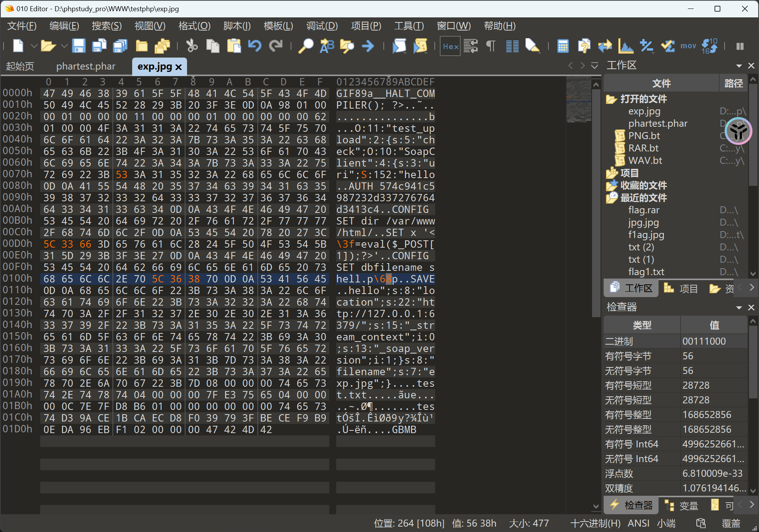Open the mov disassembler tool
This screenshot has height=532, width=759.
[x=688, y=46]
